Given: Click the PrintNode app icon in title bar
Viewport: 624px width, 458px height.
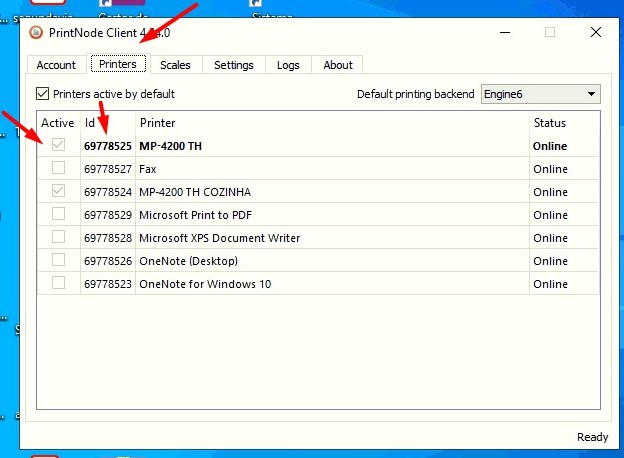Looking at the screenshot, I should pyautogui.click(x=36, y=32).
